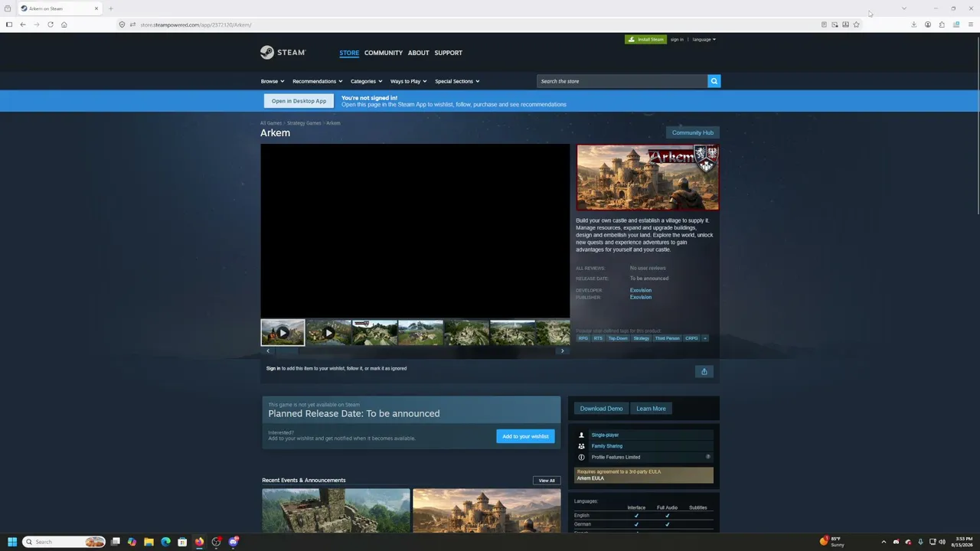Click Add to your wishlist button

(x=525, y=436)
